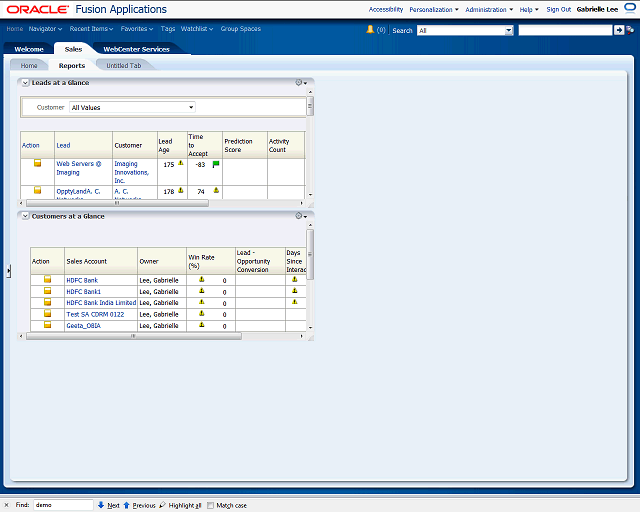Open Web Servers @ Imaging lead link
The height and width of the screenshot is (512, 640).
(x=79, y=168)
